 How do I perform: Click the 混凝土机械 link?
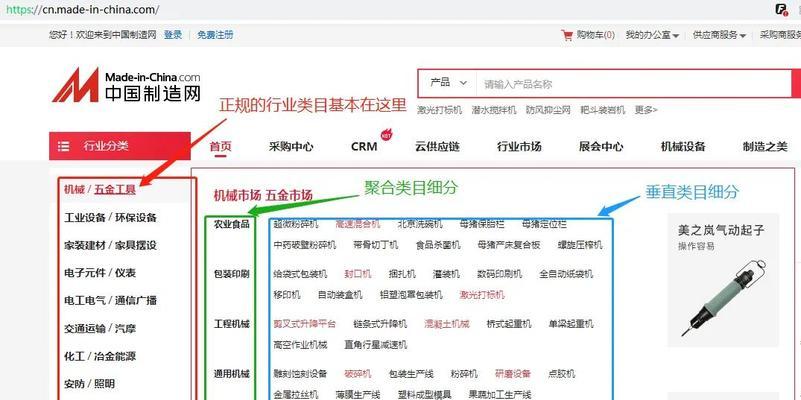point(446,324)
